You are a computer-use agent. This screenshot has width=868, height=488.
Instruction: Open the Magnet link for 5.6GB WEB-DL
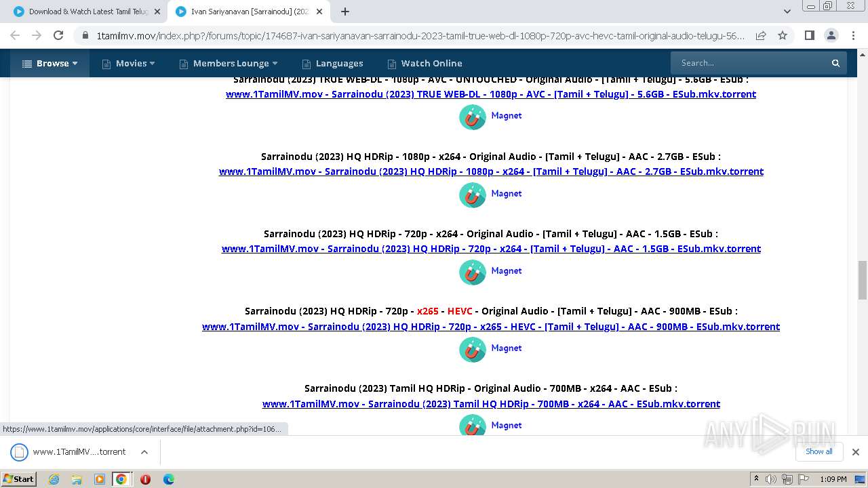click(506, 115)
